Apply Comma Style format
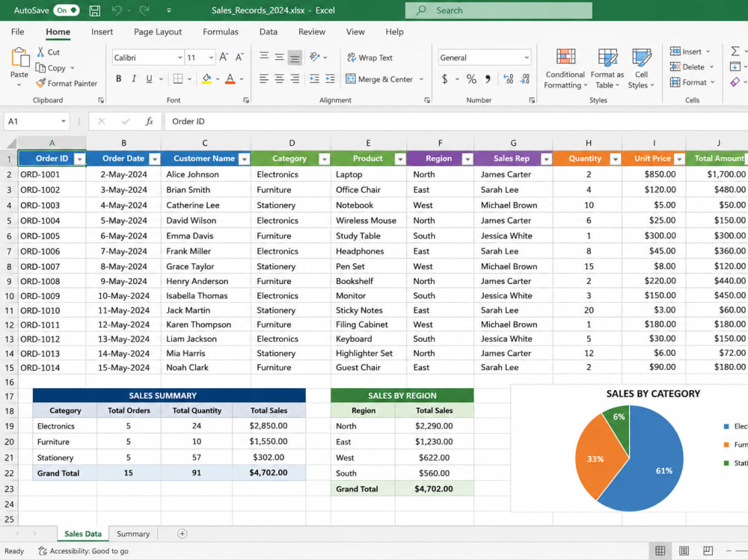 coord(488,79)
